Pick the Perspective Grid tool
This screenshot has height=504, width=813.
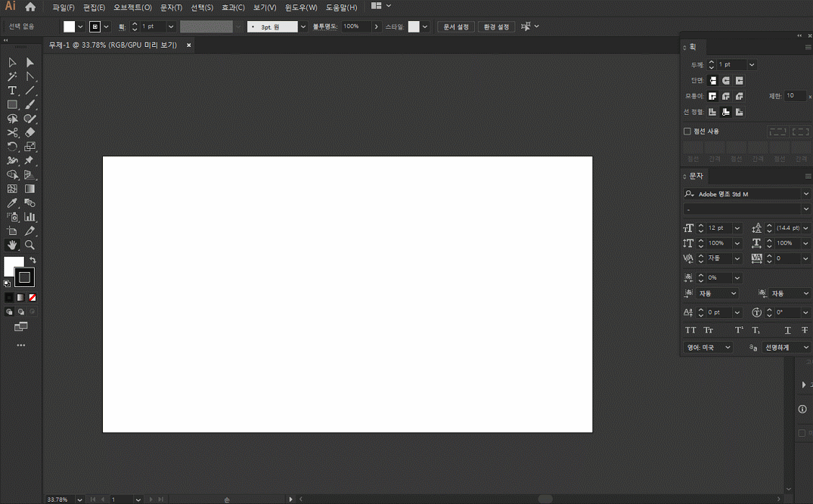tap(29, 175)
